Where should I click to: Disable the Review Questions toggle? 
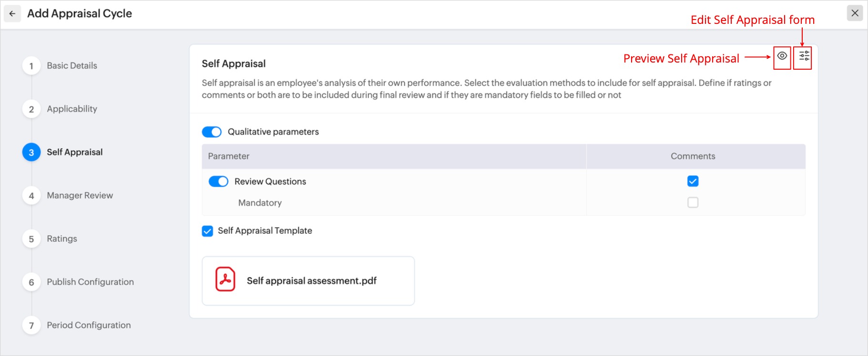[218, 181]
